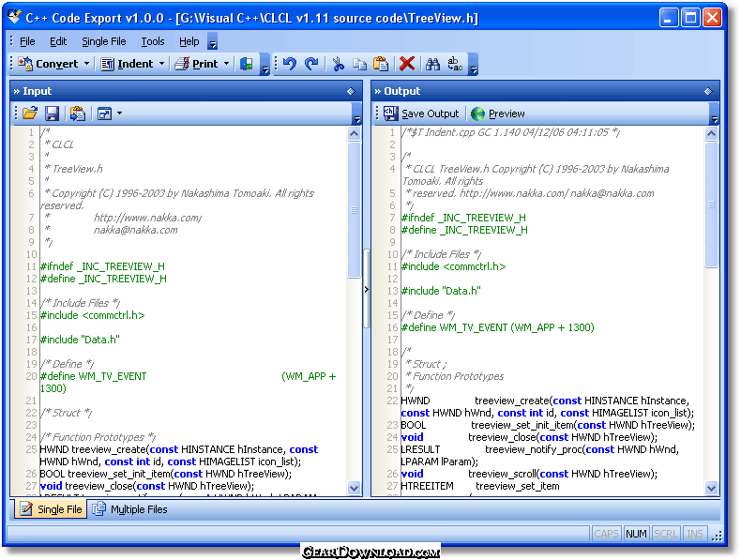
Task: Expand the view dropdown arrow in Input toolbar
Action: [x=119, y=114]
